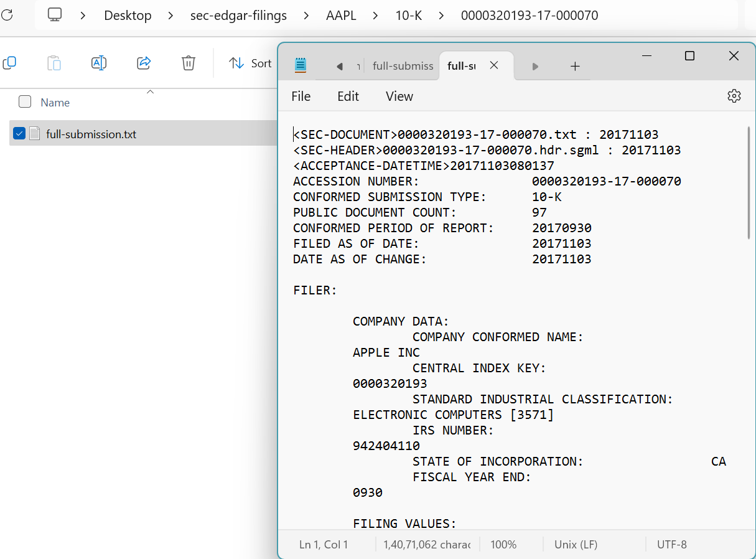The image size is (756, 559).
Task: Click the Notepad vertical scrollbar thumb
Action: 749,182
